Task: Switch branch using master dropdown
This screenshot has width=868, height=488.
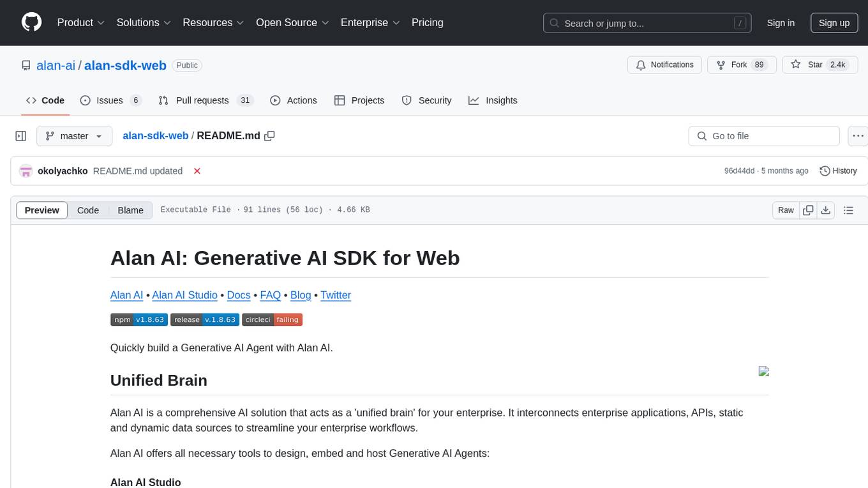Action: (74, 136)
